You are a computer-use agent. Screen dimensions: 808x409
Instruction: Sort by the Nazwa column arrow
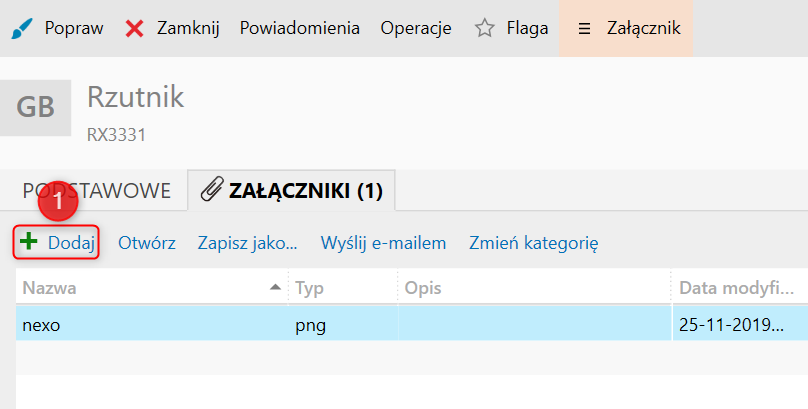[x=275, y=288]
